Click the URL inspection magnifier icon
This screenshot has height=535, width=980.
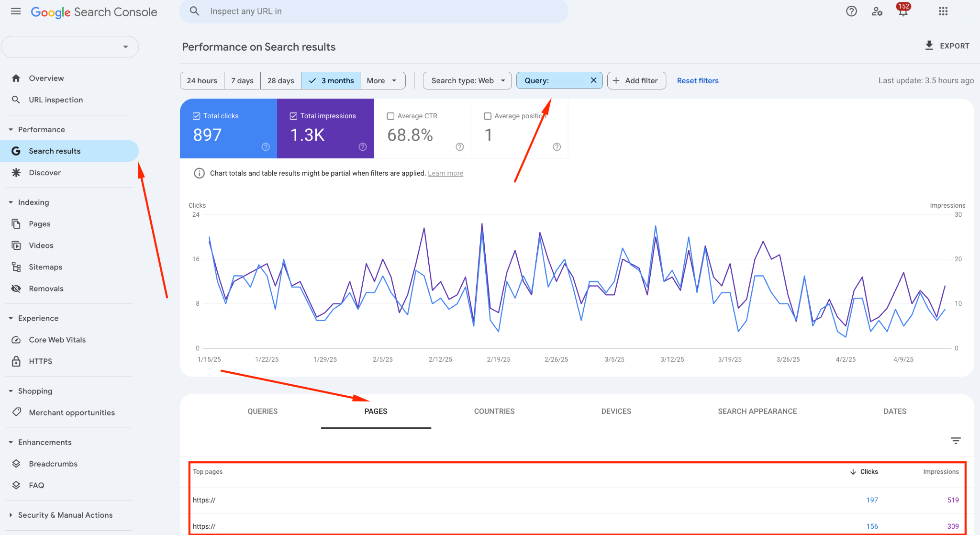click(16, 100)
